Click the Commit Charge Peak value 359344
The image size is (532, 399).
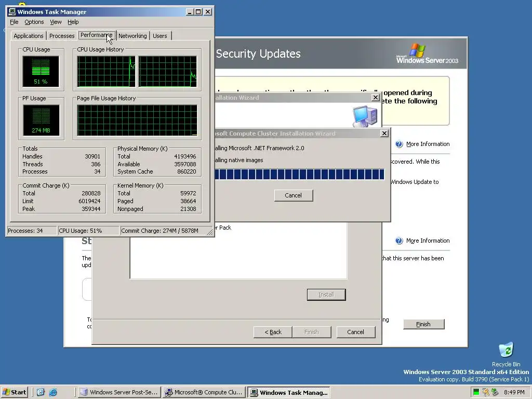91,209
